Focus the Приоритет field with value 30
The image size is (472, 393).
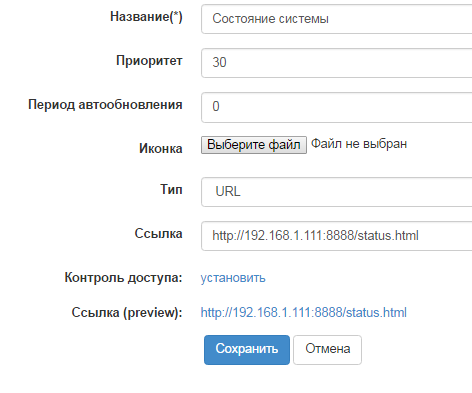click(x=337, y=63)
